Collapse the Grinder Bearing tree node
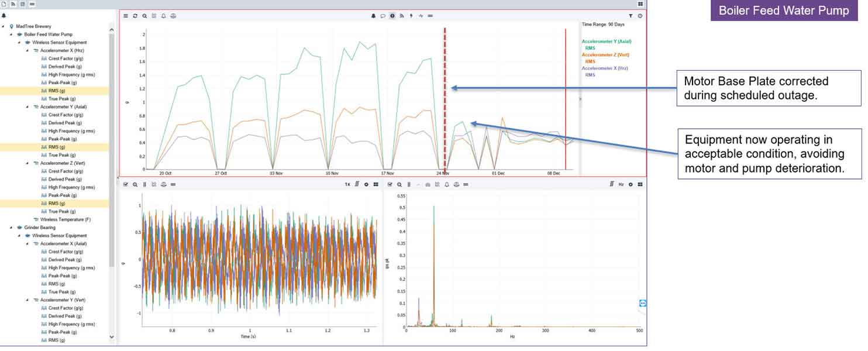Image resolution: width=868 pixels, height=351 pixels. click(11, 228)
